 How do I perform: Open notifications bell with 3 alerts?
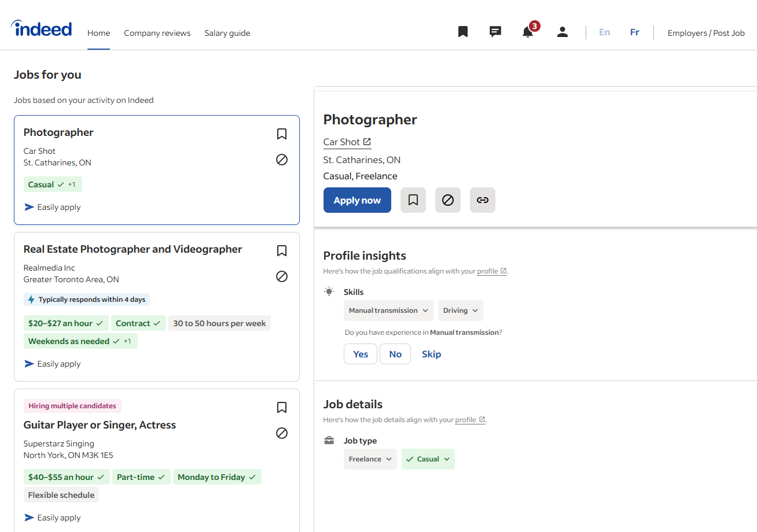tap(528, 32)
